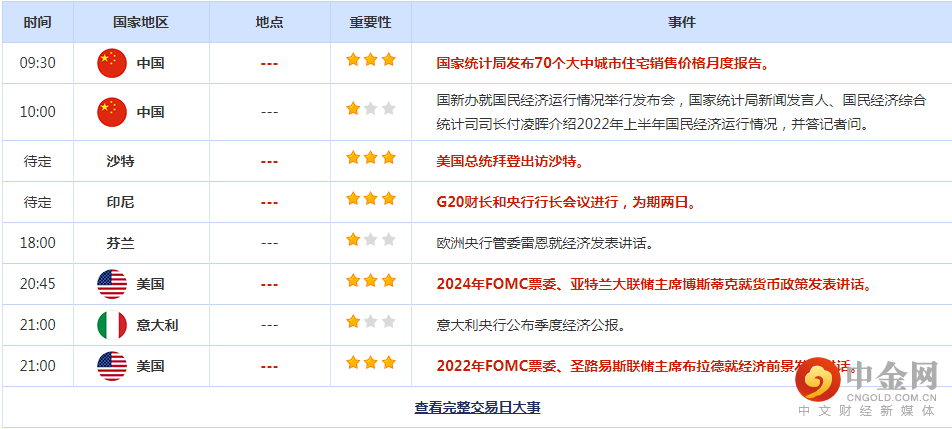Select the 地点 column header
The height and width of the screenshot is (429, 952).
270,22
